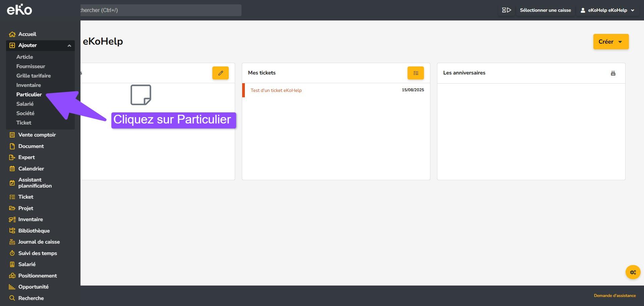
Task: Click Sélectionner une caisse button
Action: click(x=545, y=10)
